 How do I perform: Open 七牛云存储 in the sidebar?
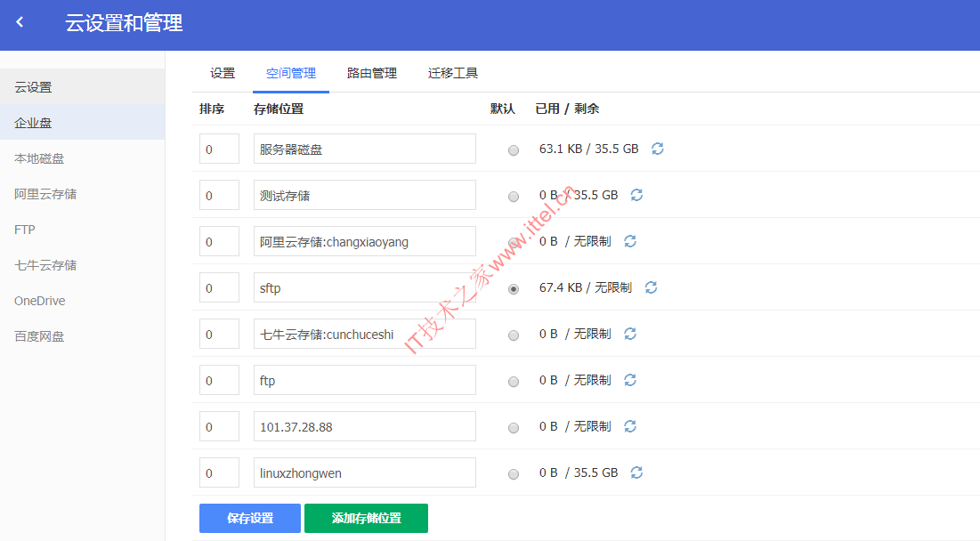pyautogui.click(x=83, y=265)
